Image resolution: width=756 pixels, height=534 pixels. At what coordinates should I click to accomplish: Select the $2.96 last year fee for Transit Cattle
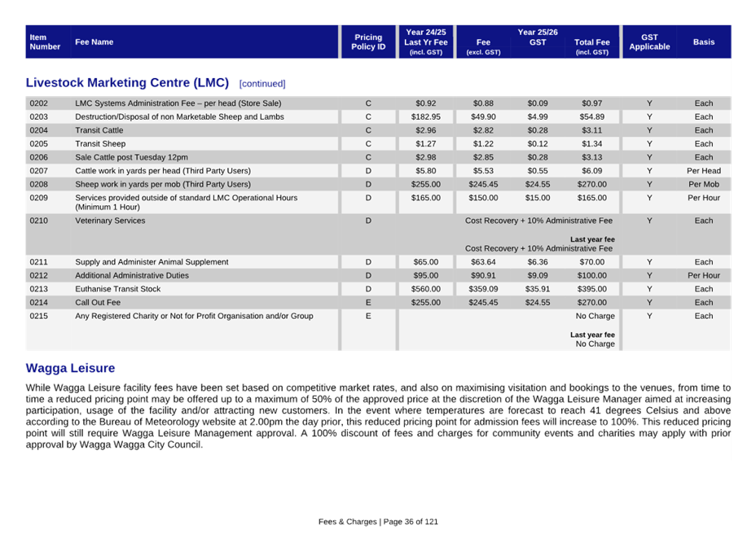pyautogui.click(x=426, y=130)
